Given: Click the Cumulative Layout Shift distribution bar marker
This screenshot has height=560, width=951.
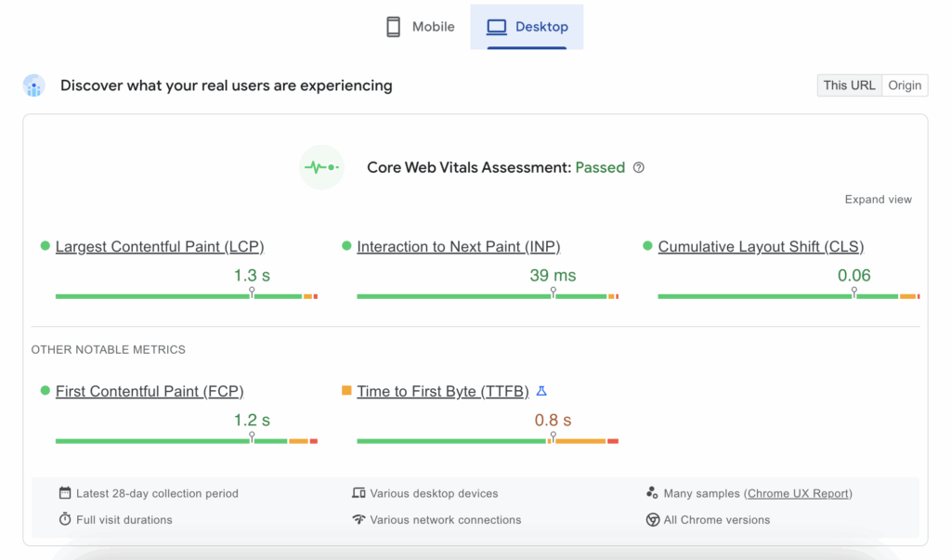Looking at the screenshot, I should tap(854, 293).
